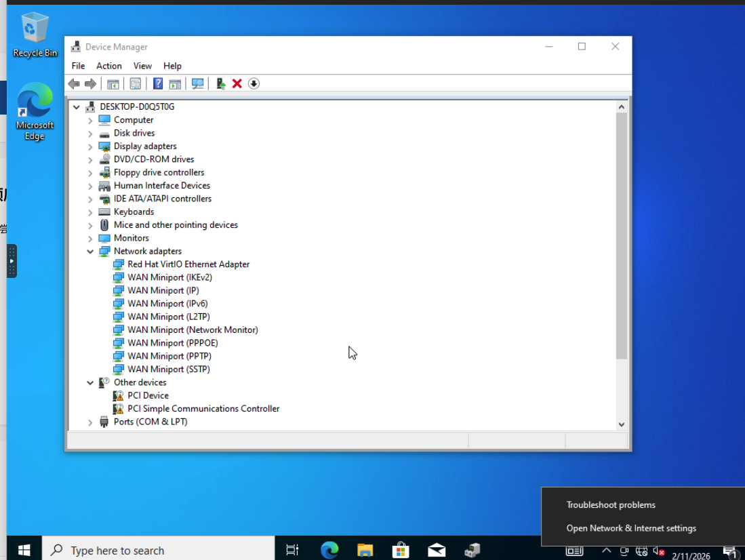
Task: Expand the Ports (COM & LPT) category
Action: 90,422
